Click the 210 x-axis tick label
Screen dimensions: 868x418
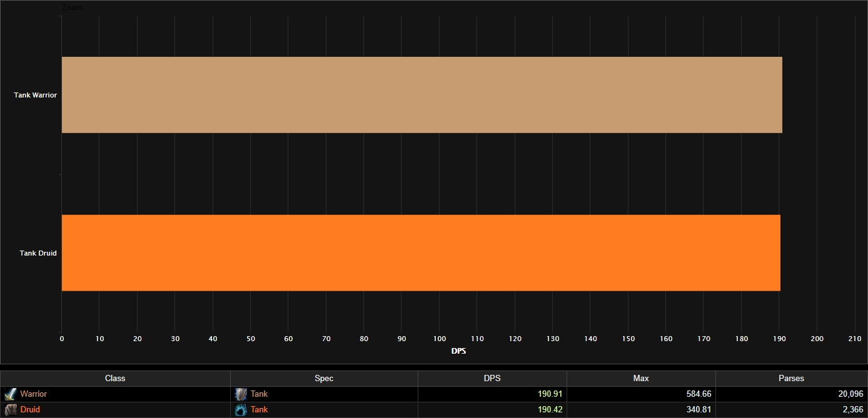click(855, 339)
